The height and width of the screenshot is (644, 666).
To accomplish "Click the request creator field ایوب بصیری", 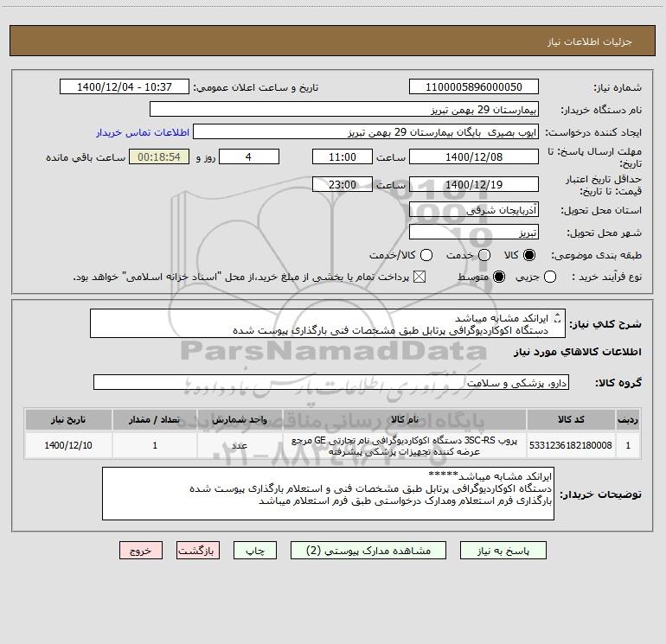I will tap(366, 132).
